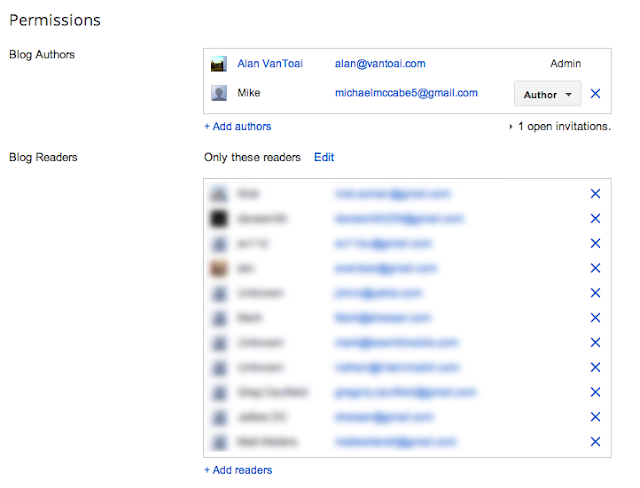The width and height of the screenshot is (640, 488).
Task: Remove Mike from blog authors
Action: tap(595, 94)
